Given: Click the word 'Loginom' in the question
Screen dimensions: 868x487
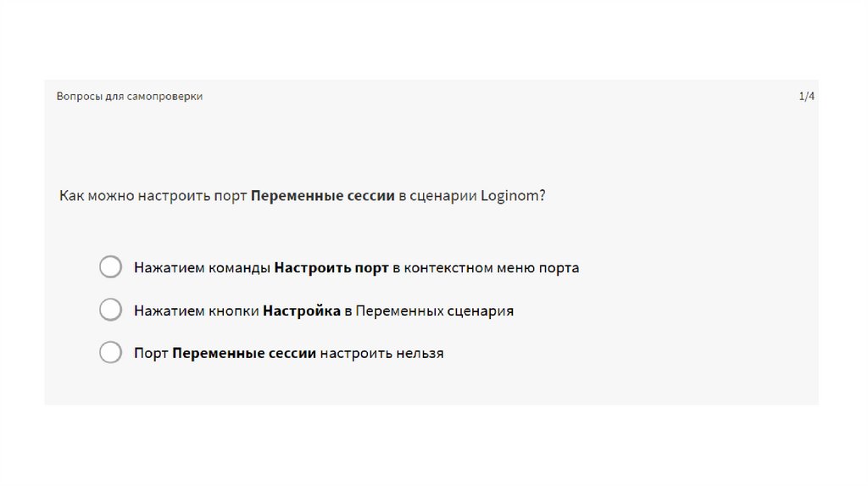Looking at the screenshot, I should (509, 196).
